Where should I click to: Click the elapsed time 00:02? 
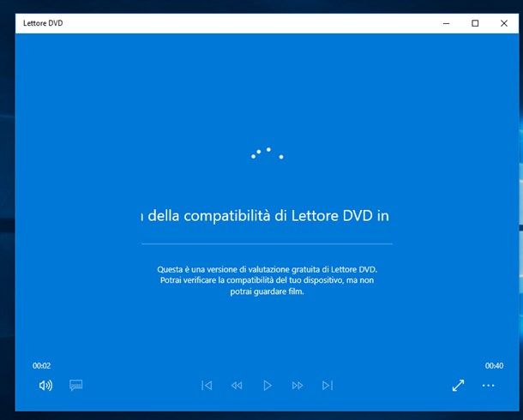coord(42,366)
